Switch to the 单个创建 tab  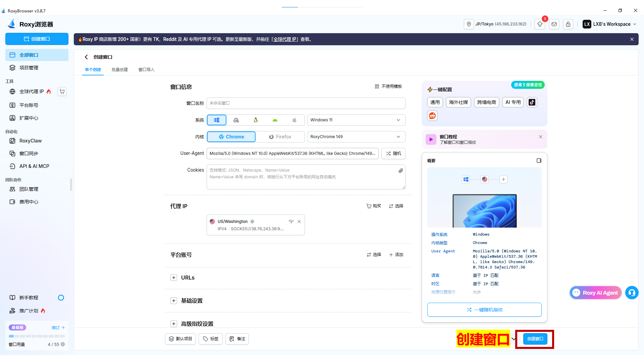coord(93,70)
